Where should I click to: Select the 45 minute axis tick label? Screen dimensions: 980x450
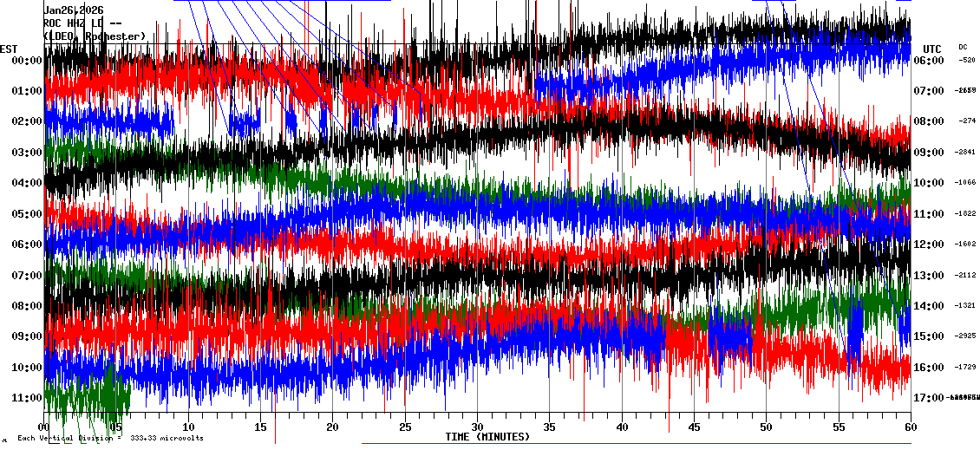694,427
